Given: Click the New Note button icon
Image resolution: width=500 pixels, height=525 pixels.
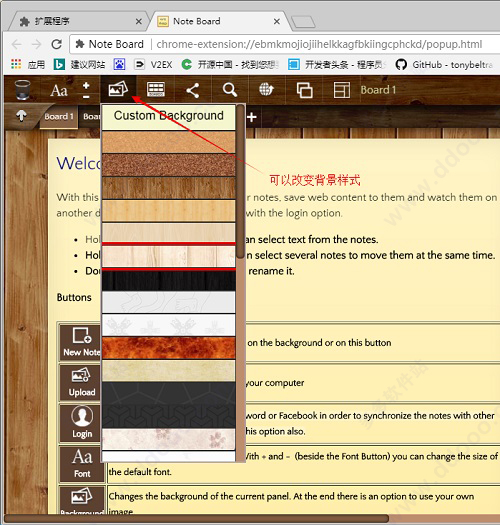Looking at the screenshot, I should click(x=82, y=342).
